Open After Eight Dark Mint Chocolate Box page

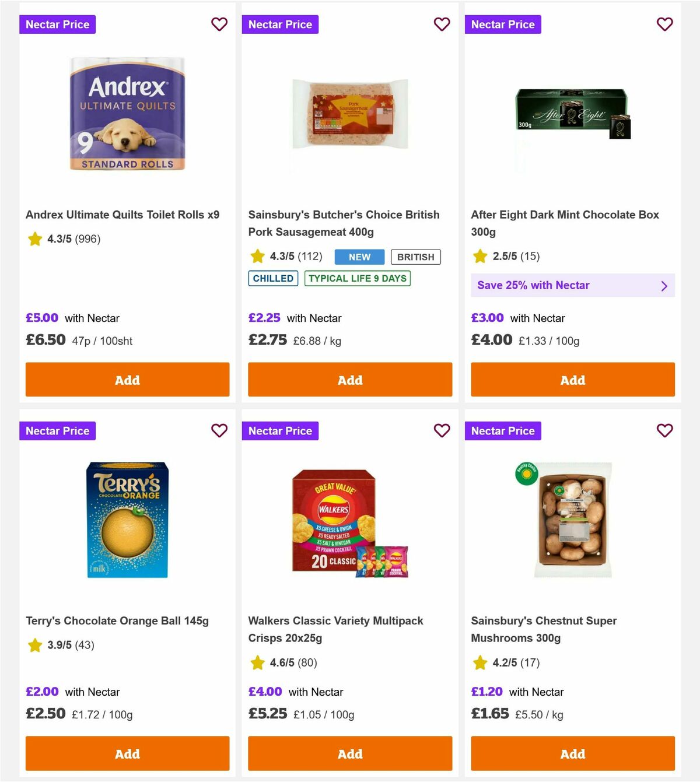coord(565,223)
